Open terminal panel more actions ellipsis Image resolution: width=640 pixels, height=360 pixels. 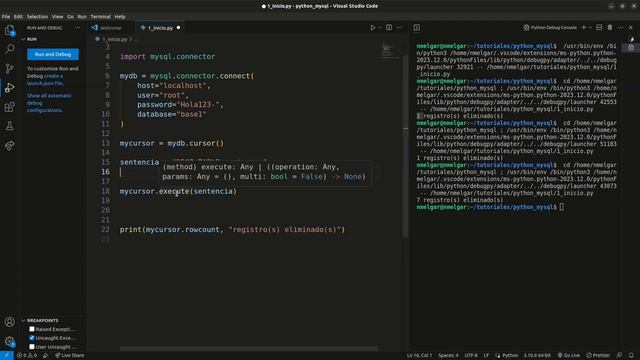[x=620, y=28]
